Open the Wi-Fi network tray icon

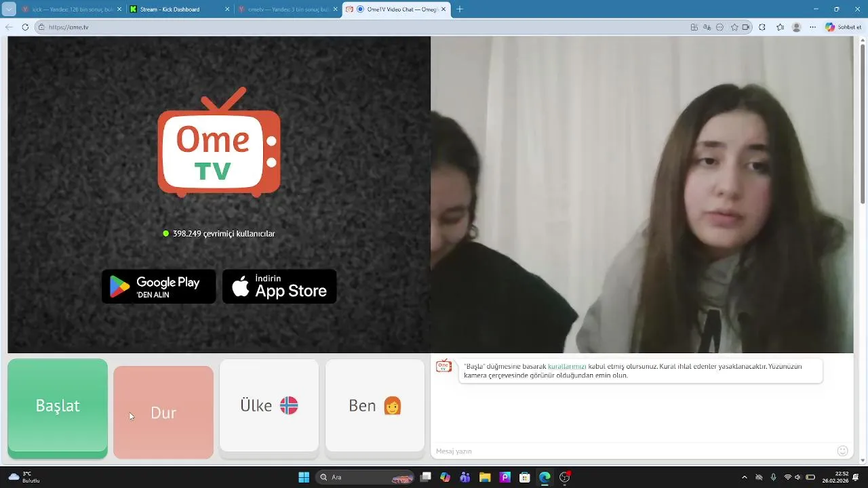pyautogui.click(x=787, y=477)
